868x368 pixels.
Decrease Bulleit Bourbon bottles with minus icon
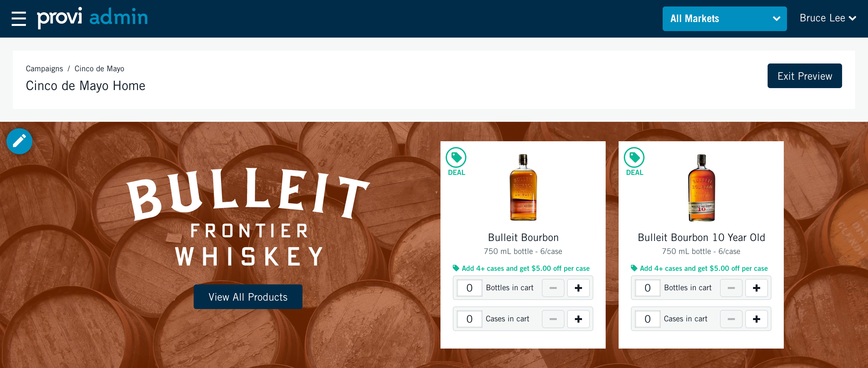coord(553,288)
